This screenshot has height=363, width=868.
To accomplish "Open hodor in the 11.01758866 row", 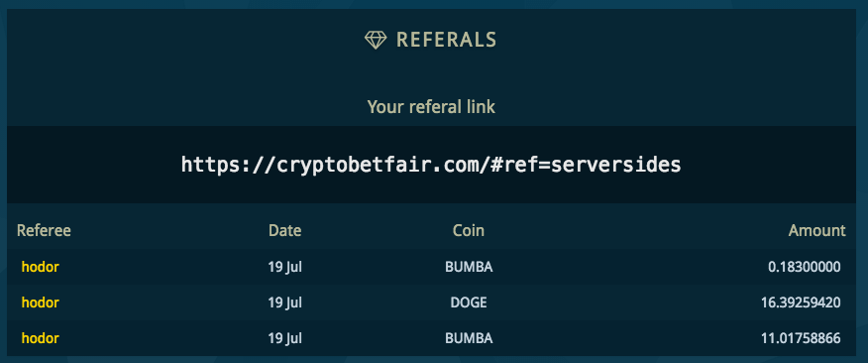I will tap(41, 338).
